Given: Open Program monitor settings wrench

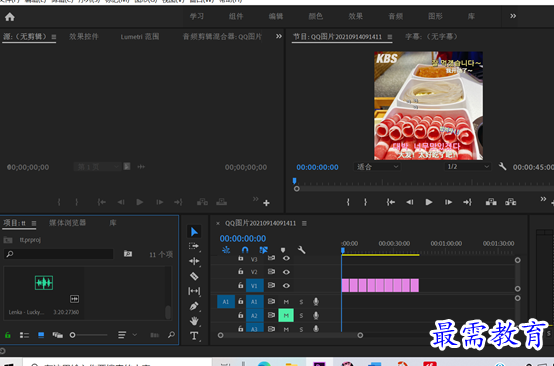Looking at the screenshot, I should 502,166.
